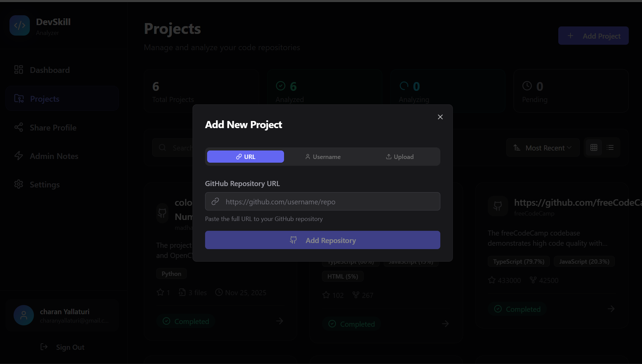
Task: Open Admin Notes in the sidebar
Action: point(62,156)
